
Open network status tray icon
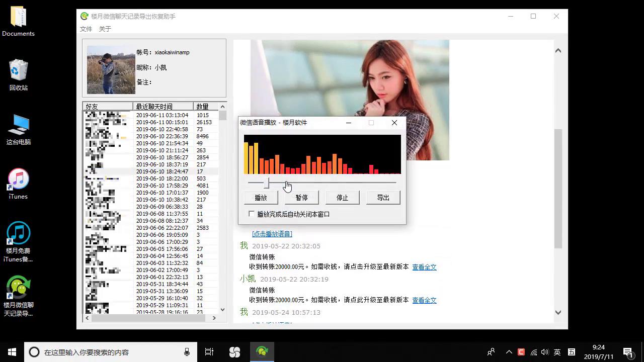click(533, 352)
